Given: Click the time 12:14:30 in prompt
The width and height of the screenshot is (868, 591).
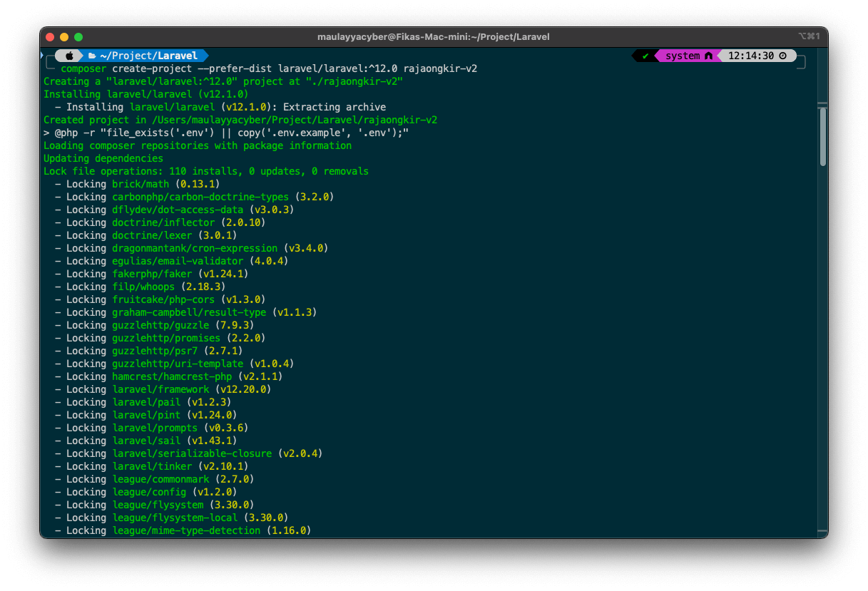Looking at the screenshot, I should click(750, 56).
